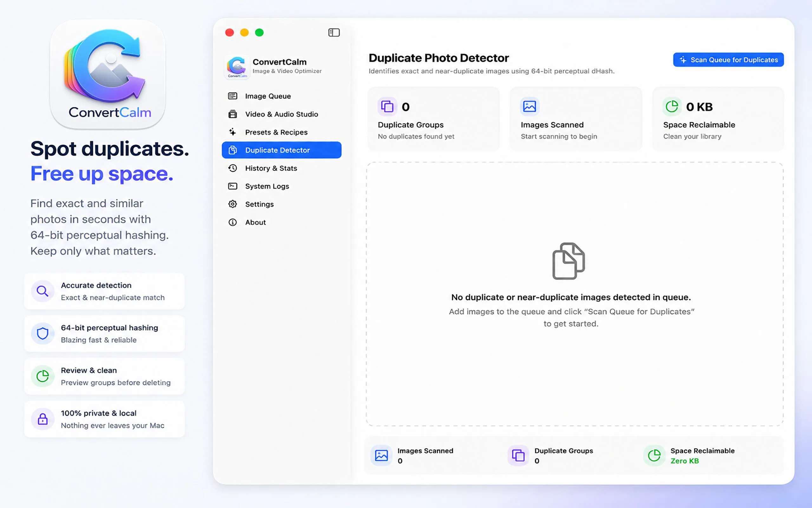Click the Duplicate Groups icon in the top stat card
The height and width of the screenshot is (508, 812).
pyautogui.click(x=387, y=106)
